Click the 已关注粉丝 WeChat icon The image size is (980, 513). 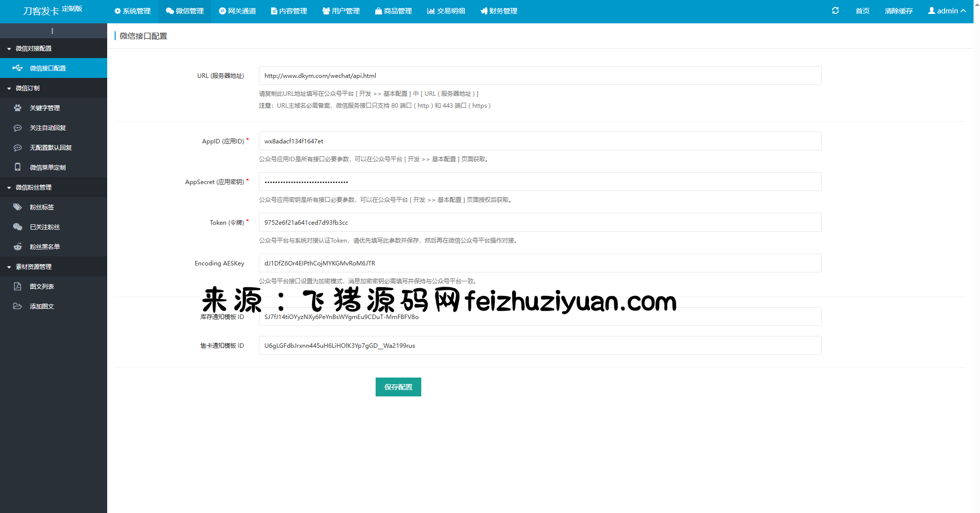(17, 227)
